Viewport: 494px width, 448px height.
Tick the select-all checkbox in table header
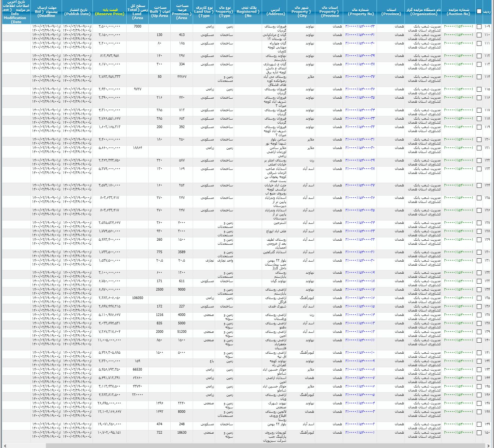[x=479, y=11]
